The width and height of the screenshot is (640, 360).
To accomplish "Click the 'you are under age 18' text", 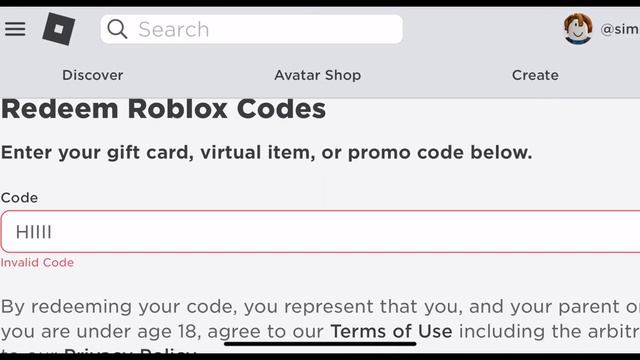I will (x=101, y=331).
